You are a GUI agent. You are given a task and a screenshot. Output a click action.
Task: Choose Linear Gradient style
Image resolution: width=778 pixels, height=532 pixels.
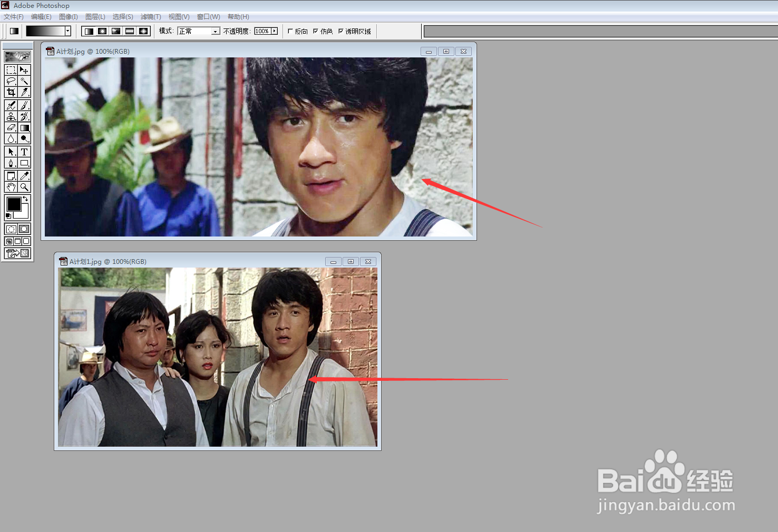tap(89, 31)
